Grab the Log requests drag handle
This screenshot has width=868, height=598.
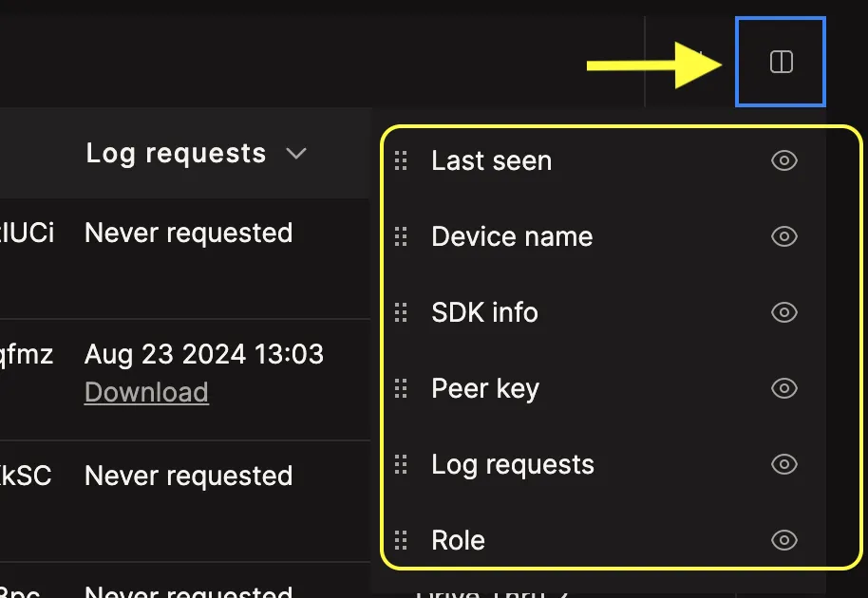[x=401, y=465]
